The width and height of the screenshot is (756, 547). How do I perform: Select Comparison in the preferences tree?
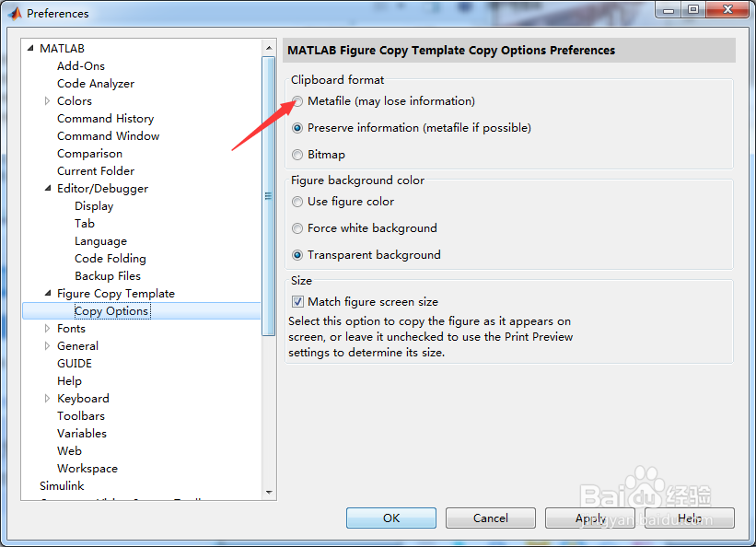point(89,154)
